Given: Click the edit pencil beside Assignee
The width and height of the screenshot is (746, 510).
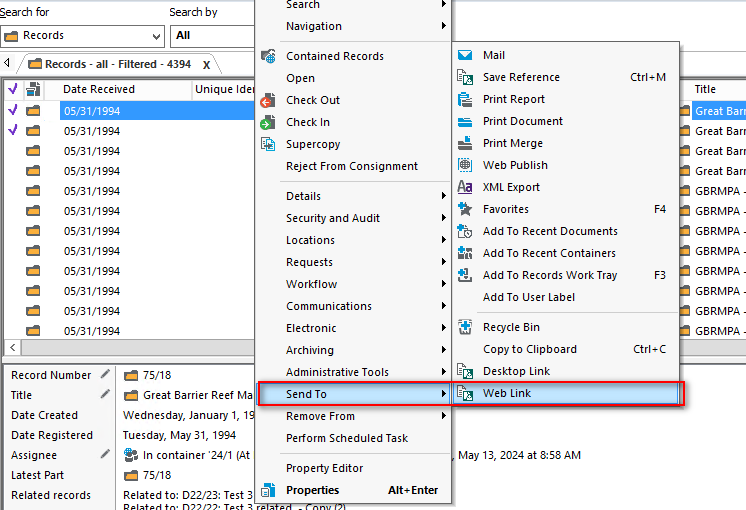Looking at the screenshot, I should coord(105,454).
